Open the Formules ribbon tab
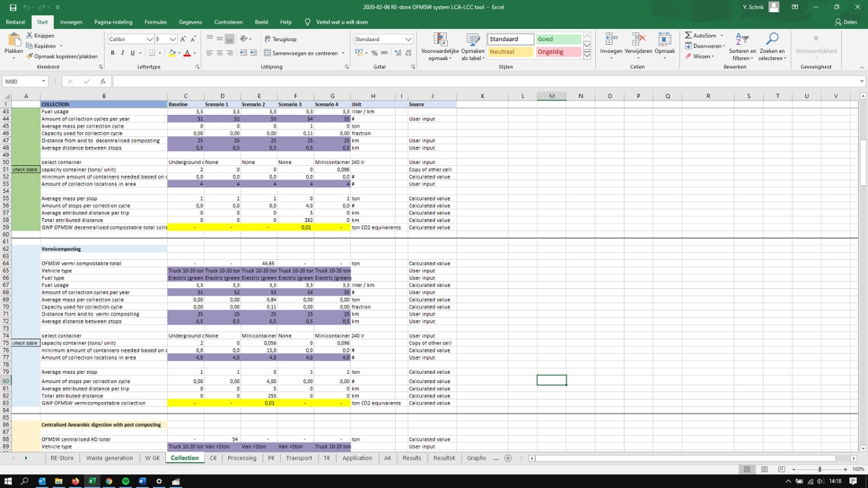This screenshot has width=868, height=488. pos(155,22)
